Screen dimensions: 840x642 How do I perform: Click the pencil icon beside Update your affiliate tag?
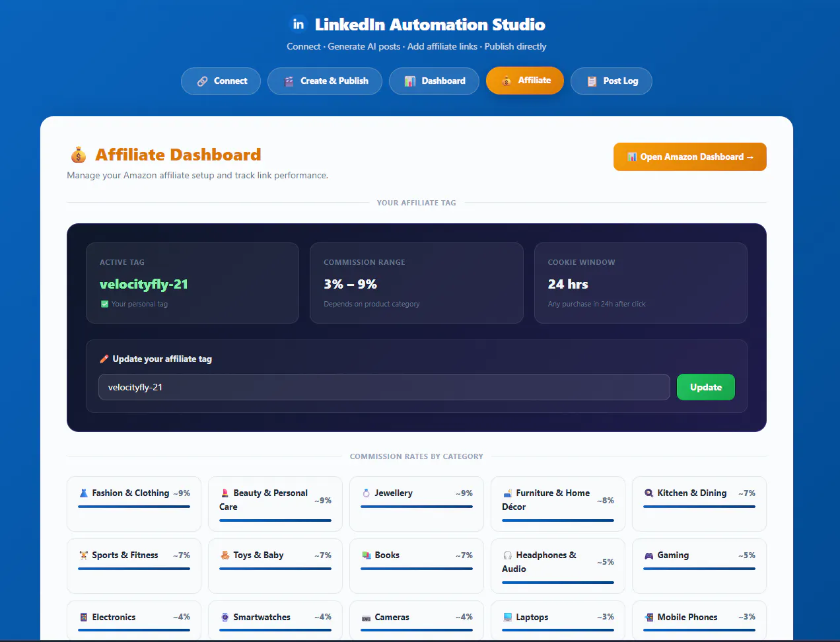click(104, 359)
